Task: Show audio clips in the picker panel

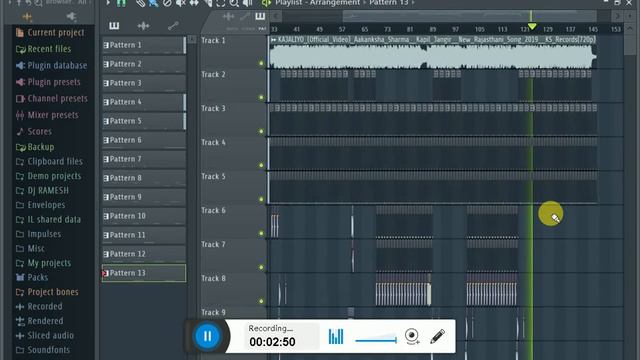Action: tap(143, 26)
